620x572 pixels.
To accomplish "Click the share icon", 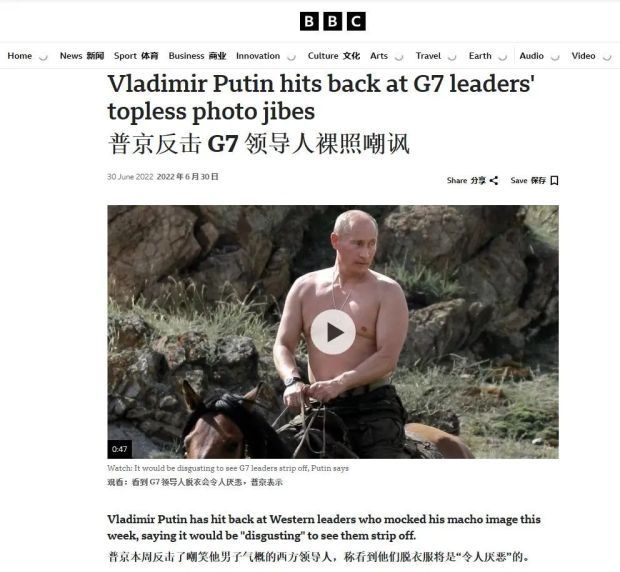I will point(494,181).
